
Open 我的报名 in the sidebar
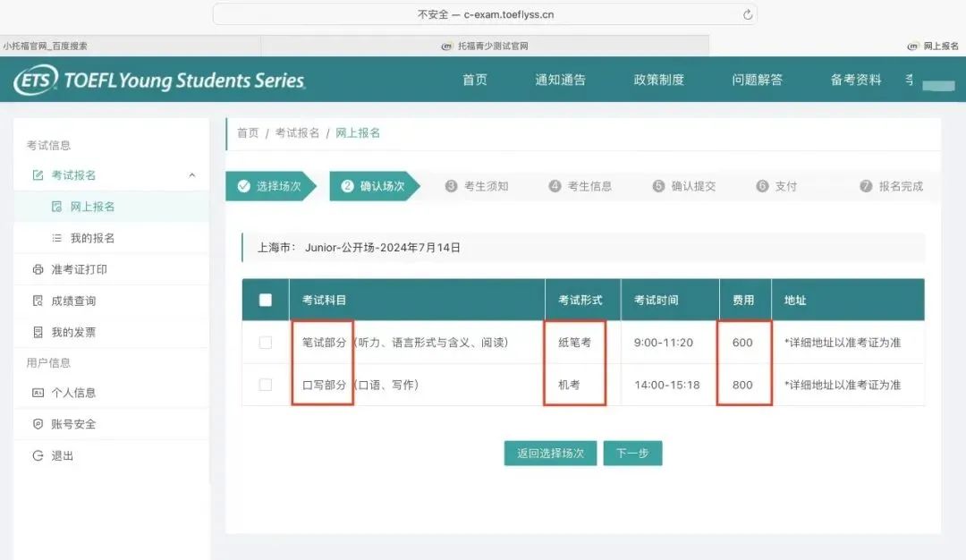(x=92, y=238)
